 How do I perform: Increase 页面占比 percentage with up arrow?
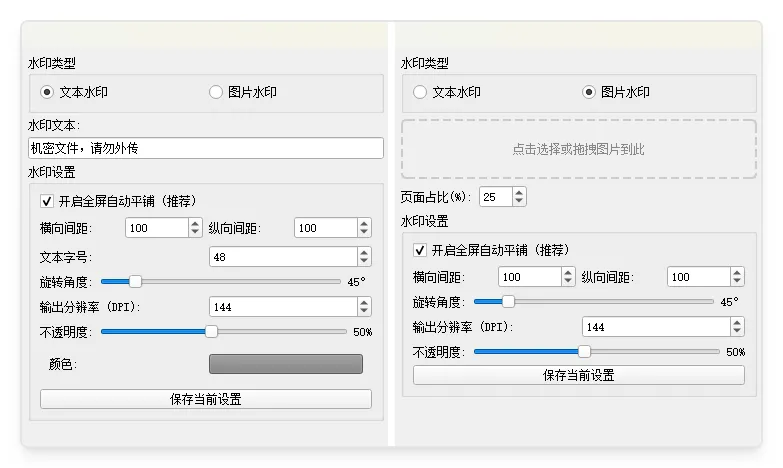pos(519,192)
